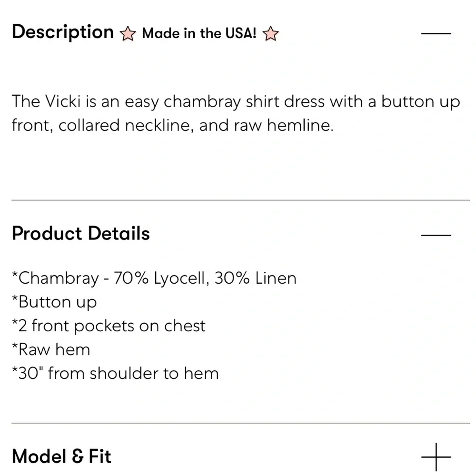Select the Product Details heading

(x=81, y=234)
